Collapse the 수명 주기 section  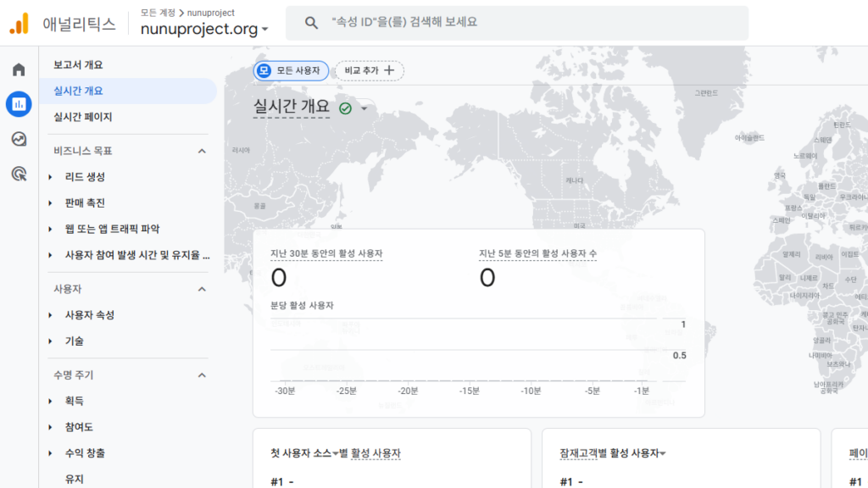[202, 375]
